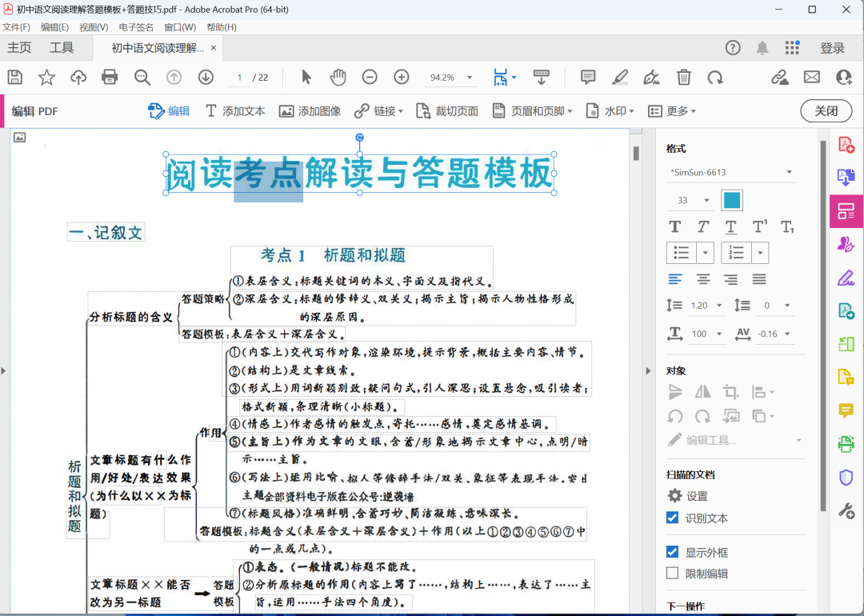Open the 电子签名 menu
864x616 pixels.
point(136,27)
